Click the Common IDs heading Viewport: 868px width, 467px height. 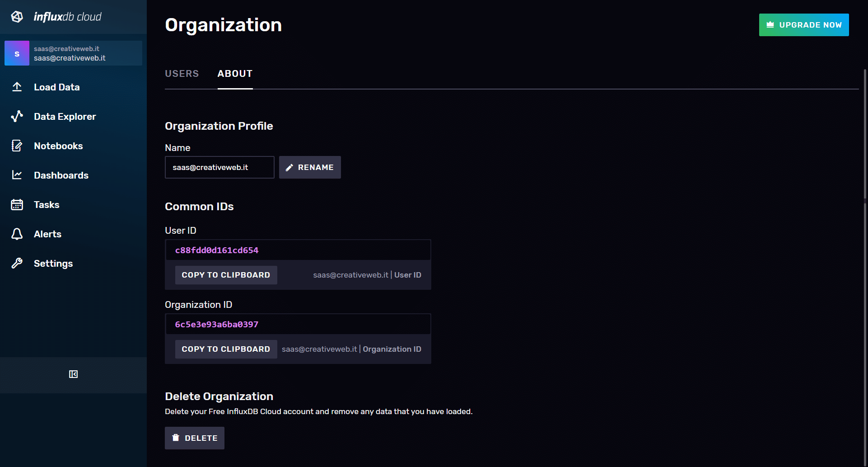199,207
